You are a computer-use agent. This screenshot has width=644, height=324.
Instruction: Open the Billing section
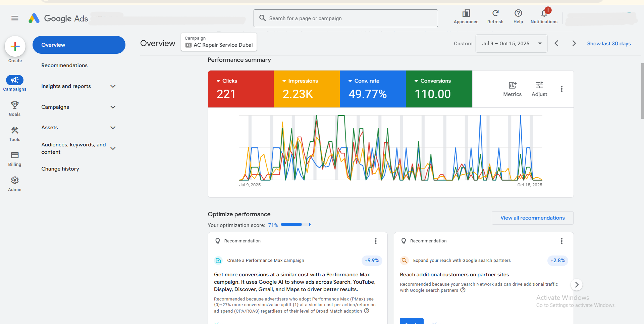(x=14, y=158)
